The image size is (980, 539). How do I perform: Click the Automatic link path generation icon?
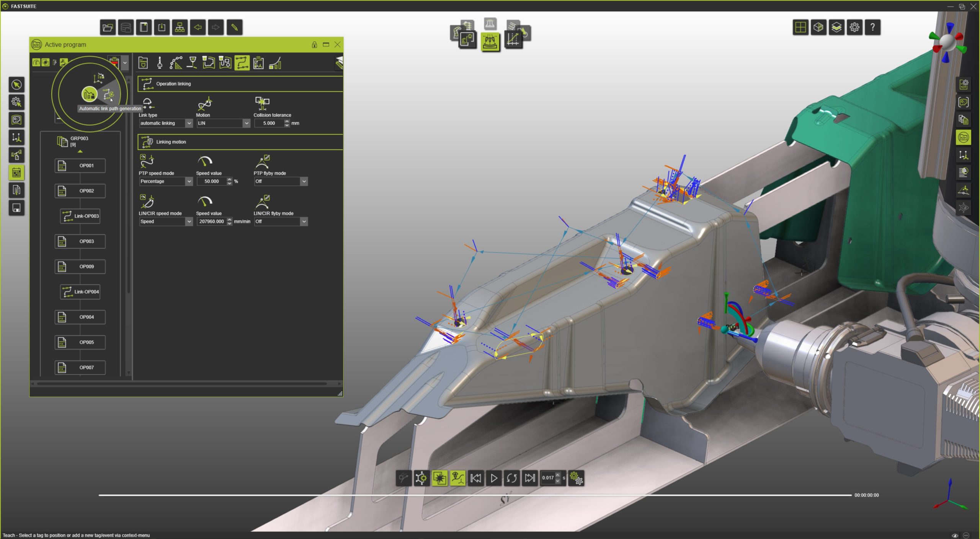[109, 94]
